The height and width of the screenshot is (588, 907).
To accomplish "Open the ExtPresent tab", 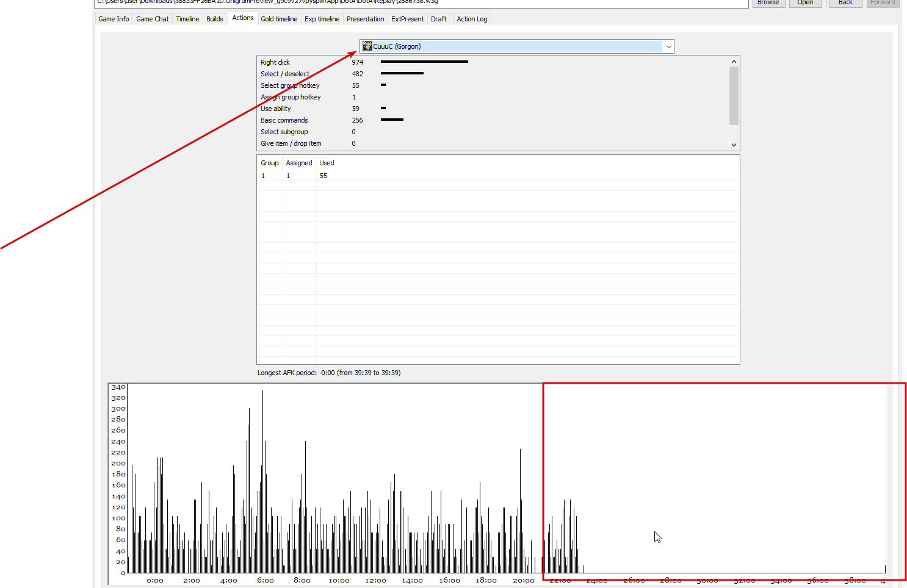I will click(x=408, y=19).
